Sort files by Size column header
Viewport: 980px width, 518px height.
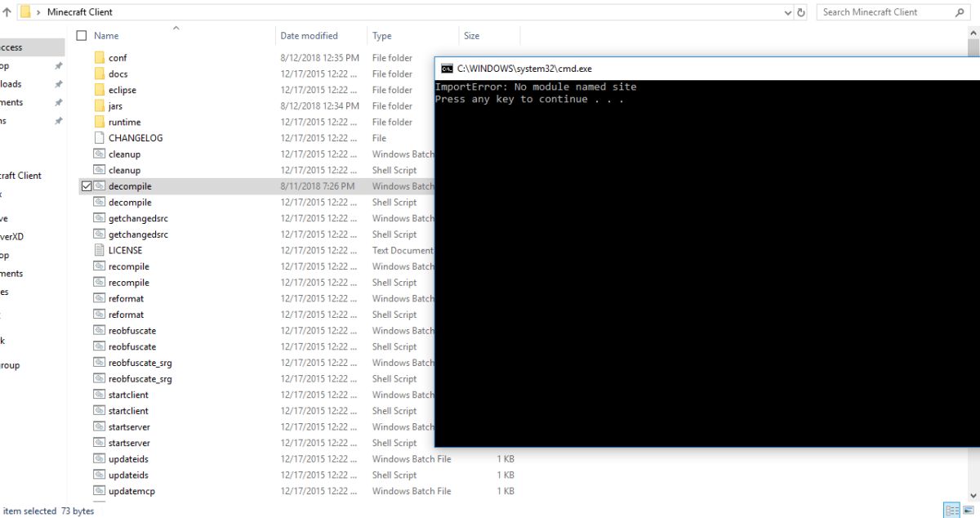tap(471, 36)
